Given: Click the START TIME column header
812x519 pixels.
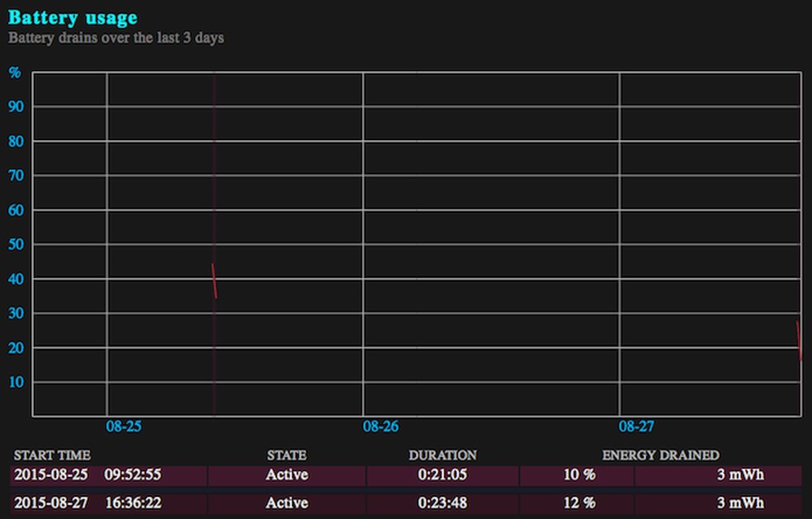Looking at the screenshot, I should 52,455.
